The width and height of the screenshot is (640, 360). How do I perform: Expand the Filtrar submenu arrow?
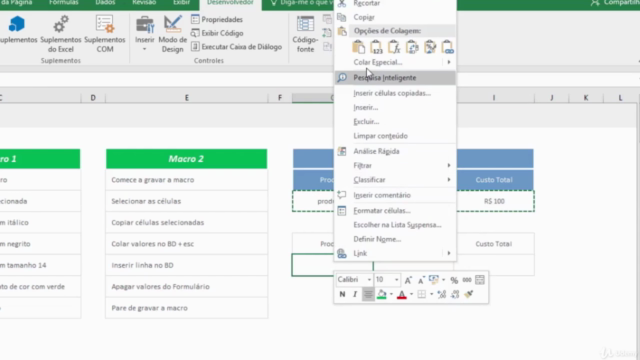449,165
